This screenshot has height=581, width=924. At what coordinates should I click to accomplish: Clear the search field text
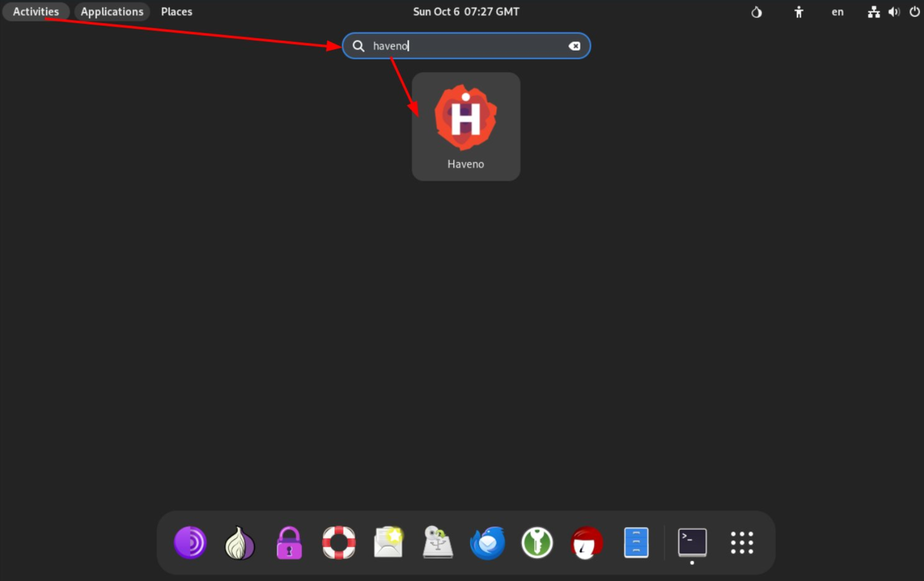pos(574,46)
